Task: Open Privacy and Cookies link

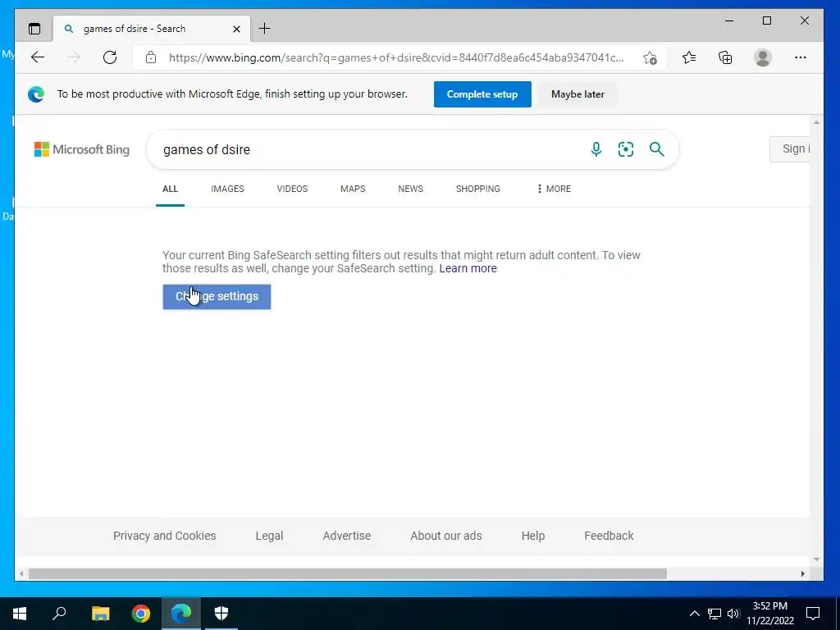Action: (x=164, y=536)
